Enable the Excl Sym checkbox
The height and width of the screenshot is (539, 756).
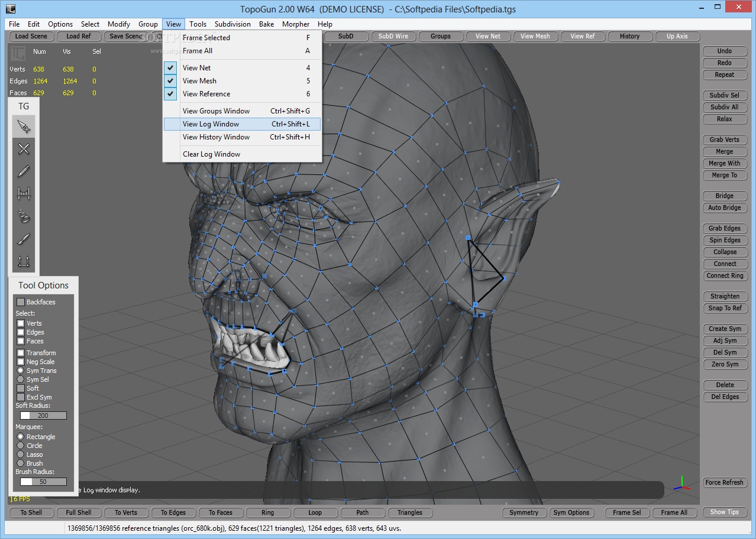tap(21, 397)
